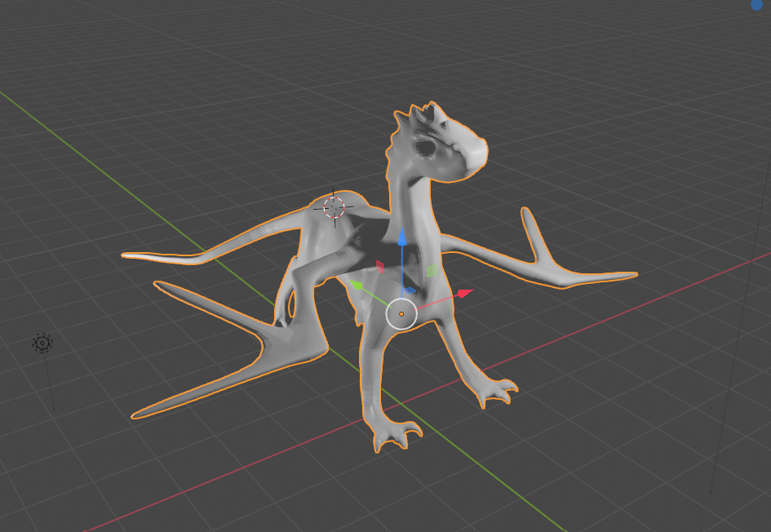Click the dragon's front clawed foot
771x532 pixels.
point(394,432)
